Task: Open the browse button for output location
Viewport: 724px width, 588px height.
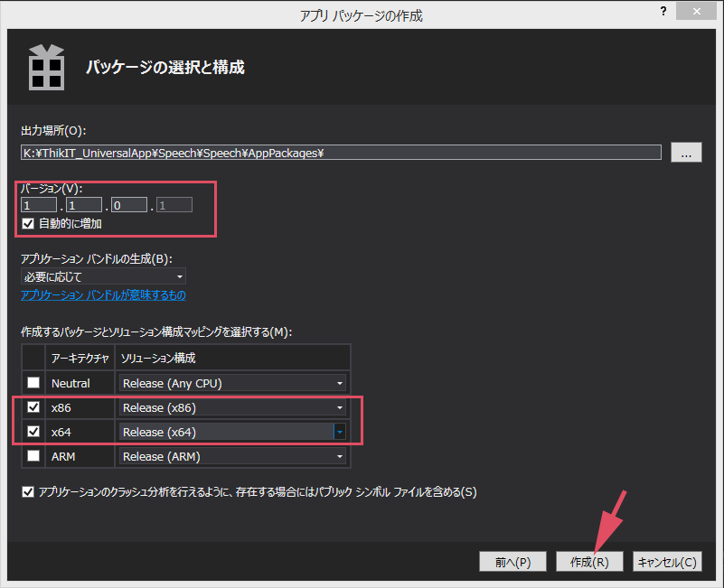Action: coord(686,153)
